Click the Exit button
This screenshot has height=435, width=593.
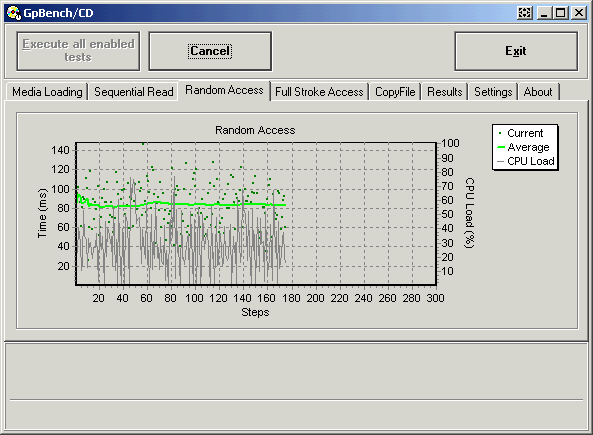click(x=516, y=51)
